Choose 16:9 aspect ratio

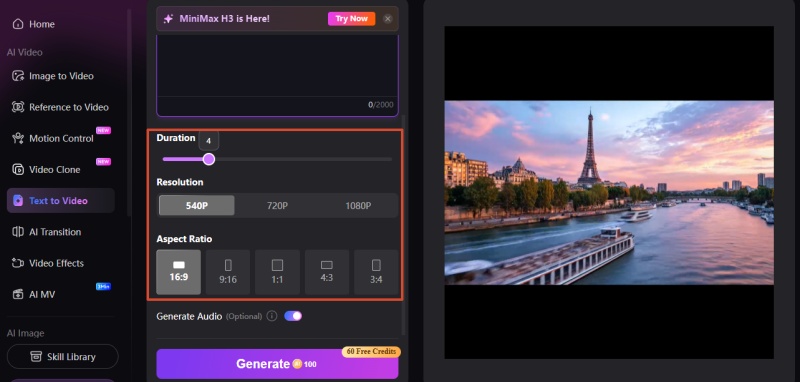coord(179,272)
